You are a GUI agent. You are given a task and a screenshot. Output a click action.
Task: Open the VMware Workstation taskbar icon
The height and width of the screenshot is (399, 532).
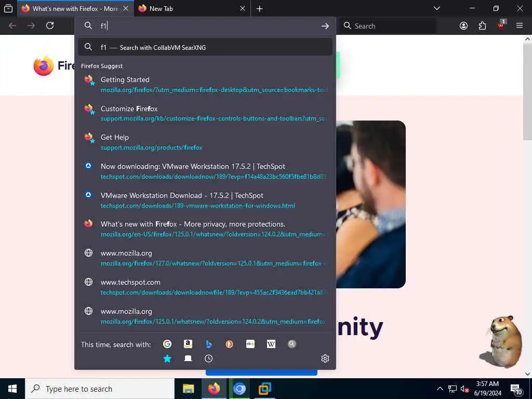[x=264, y=389]
